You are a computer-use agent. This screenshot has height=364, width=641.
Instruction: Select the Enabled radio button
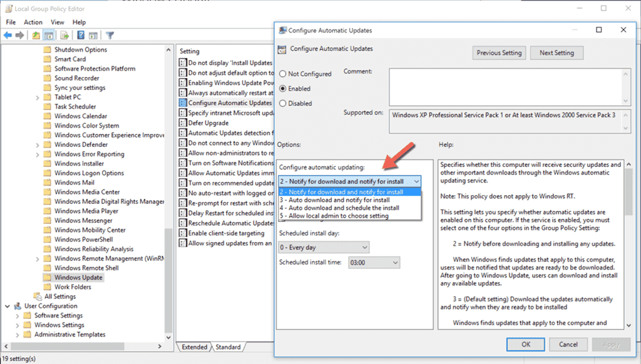click(x=284, y=88)
